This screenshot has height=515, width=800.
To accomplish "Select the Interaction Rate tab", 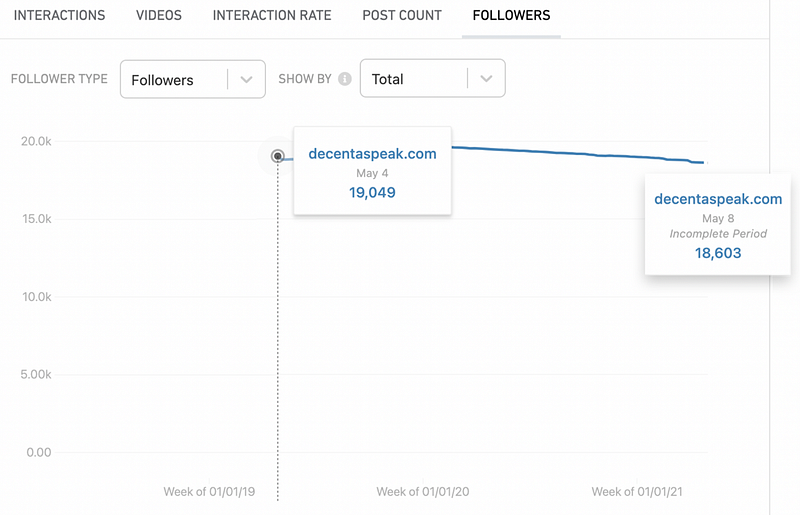I will 272,16.
